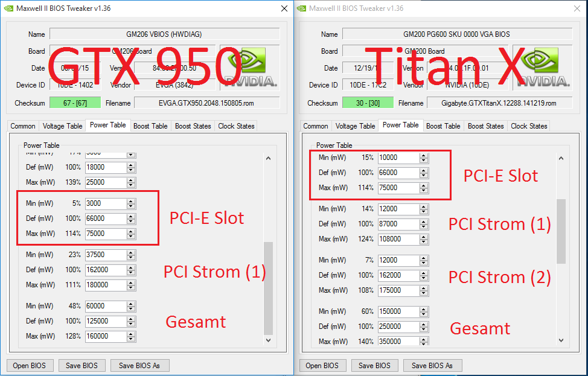Click the scrollbar thumb in GM206 power table
Image resolution: width=588 pixels, height=376 pixels.
coord(268,288)
